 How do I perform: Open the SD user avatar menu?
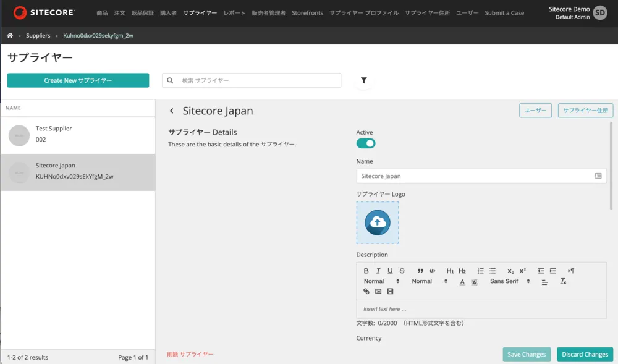tap(600, 12)
